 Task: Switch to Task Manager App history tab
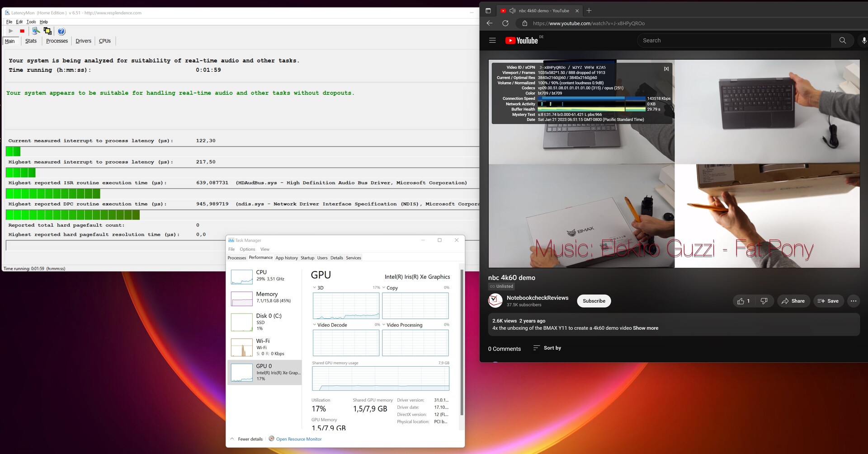287,258
